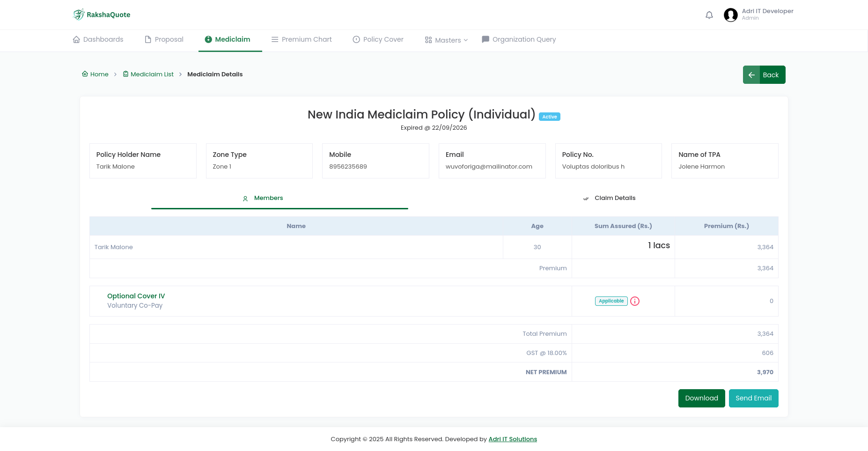Click the Optional Cover premium value 0
This screenshot has width=868, height=451.
tap(771, 301)
